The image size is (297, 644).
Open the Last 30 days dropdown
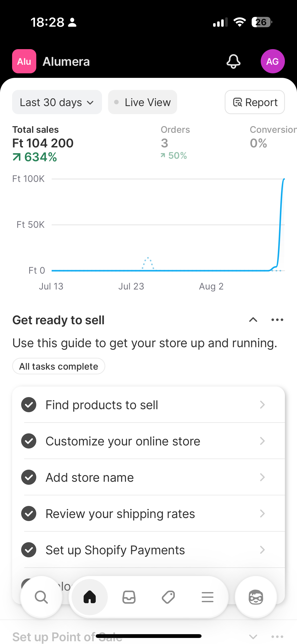57,102
